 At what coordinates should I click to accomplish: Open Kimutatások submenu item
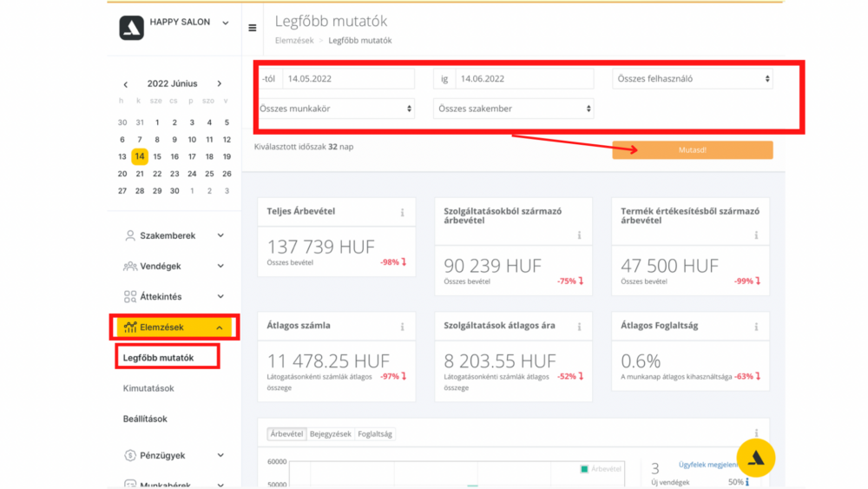(x=148, y=388)
